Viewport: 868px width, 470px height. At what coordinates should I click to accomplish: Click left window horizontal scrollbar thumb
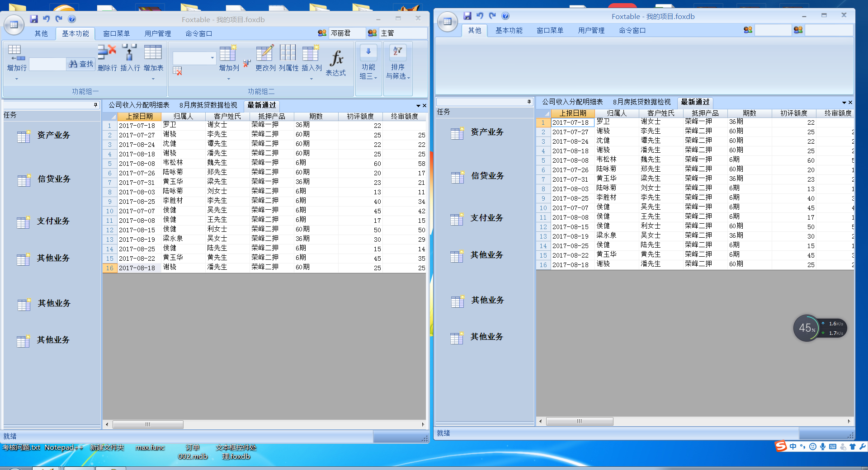click(x=148, y=424)
